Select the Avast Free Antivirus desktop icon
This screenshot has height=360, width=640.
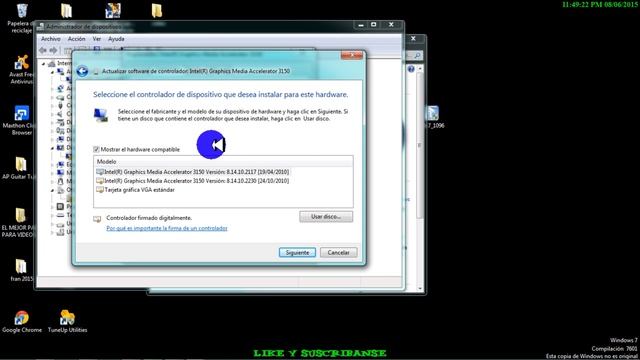[x=22, y=69]
